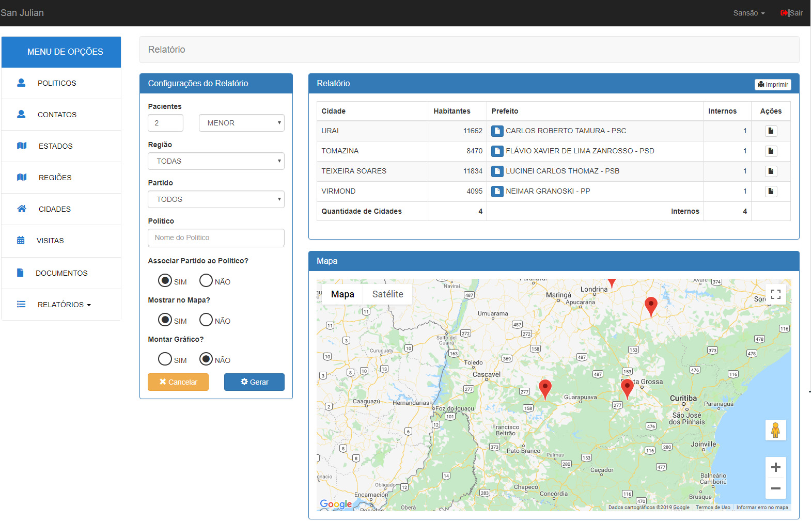Screen dimensions: 812x523
Task: Select NÃO for Associar Partido ao Politico
Action: click(x=206, y=280)
